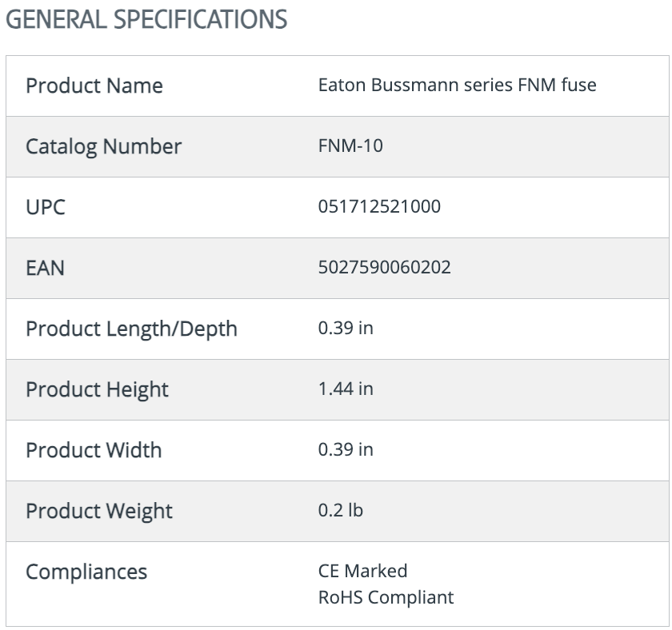
Task: Click the Product Weight label
Action: 99,512
